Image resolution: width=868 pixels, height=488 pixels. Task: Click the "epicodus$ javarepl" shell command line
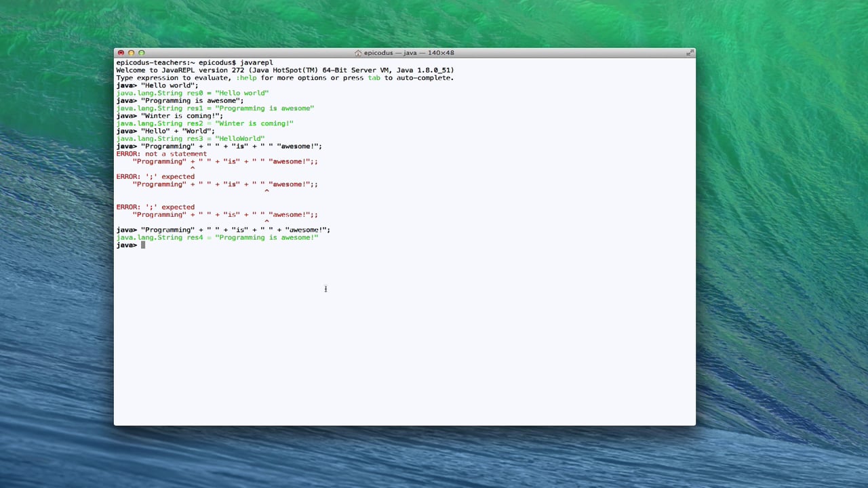tap(195, 62)
